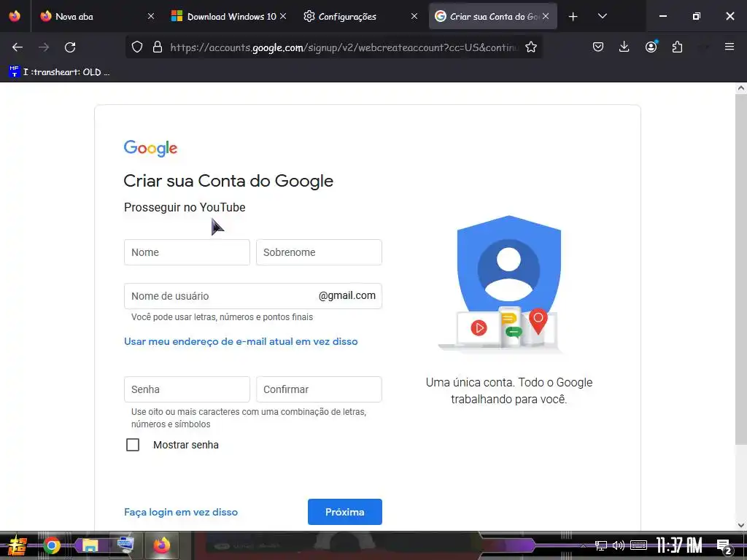The width and height of the screenshot is (747, 560).
Task: Open File Explorer from the taskbar
Action: (x=90, y=545)
